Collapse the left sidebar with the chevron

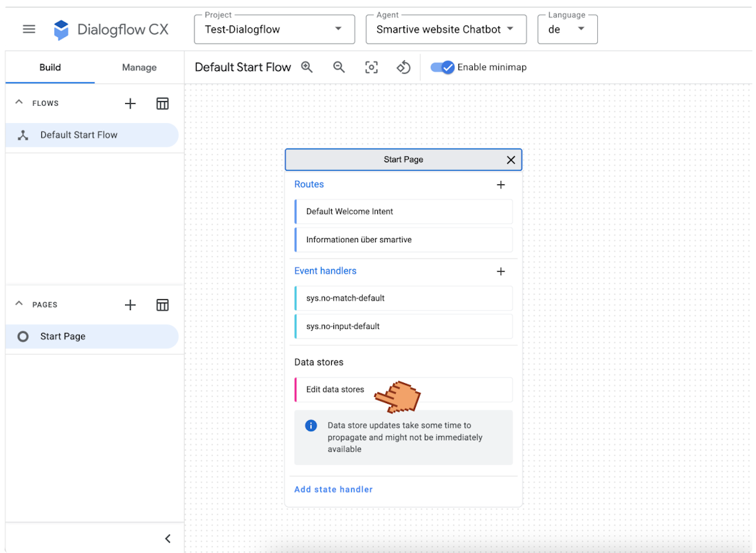coord(168,539)
